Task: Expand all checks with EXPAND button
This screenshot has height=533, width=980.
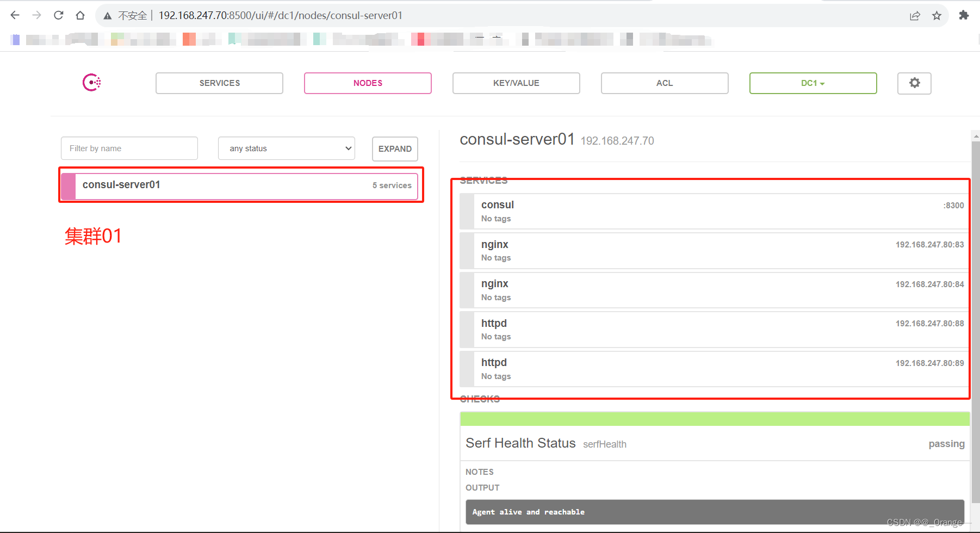Action: pos(395,148)
